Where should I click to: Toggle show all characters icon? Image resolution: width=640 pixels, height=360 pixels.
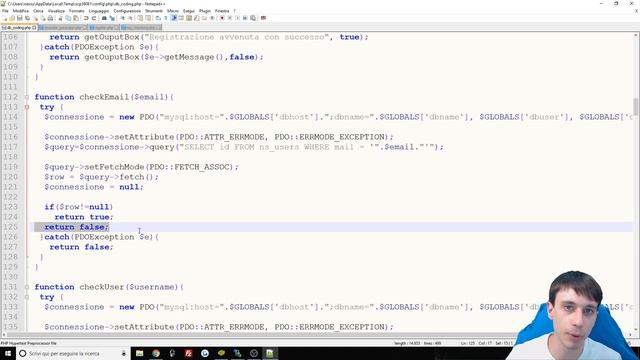[166, 18]
